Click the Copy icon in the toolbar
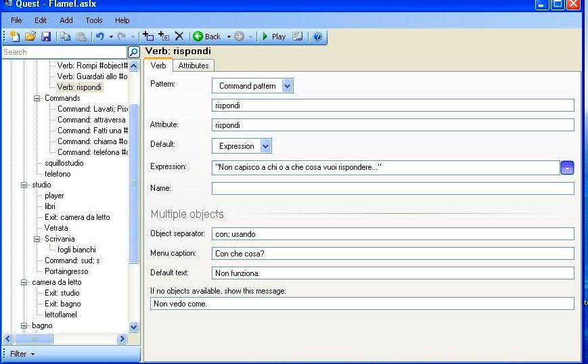This screenshot has width=588, height=364. tap(65, 37)
